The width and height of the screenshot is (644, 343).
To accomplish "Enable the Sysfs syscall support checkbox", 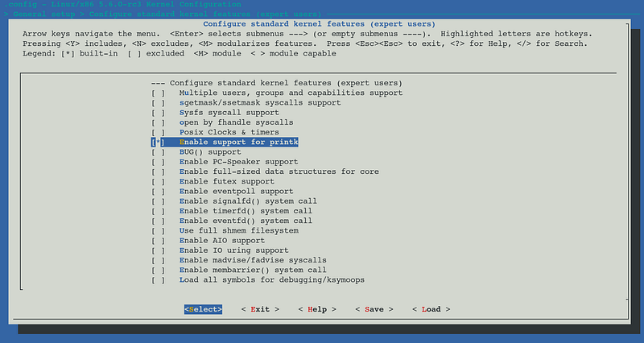I will pos(159,113).
